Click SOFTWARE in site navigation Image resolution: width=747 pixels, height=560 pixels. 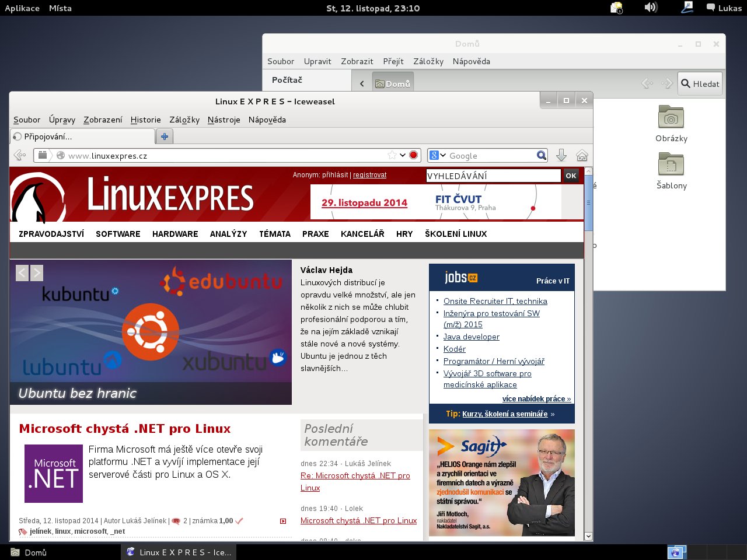[x=118, y=234]
